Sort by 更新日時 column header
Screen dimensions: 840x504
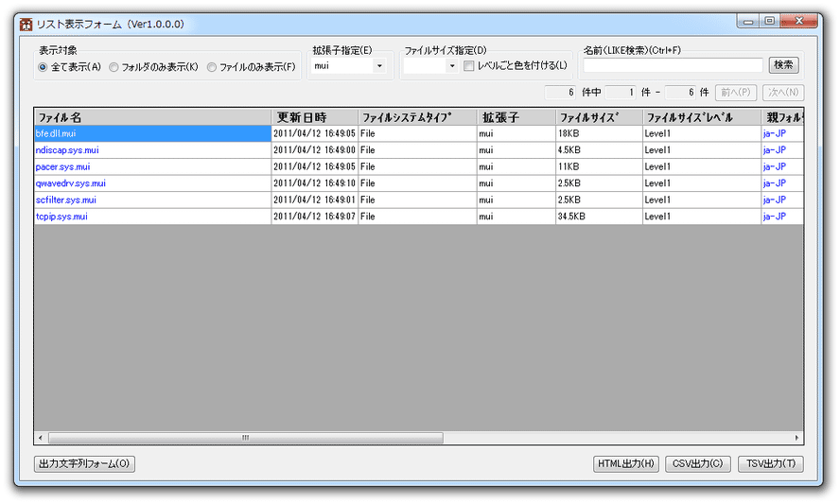(315, 116)
